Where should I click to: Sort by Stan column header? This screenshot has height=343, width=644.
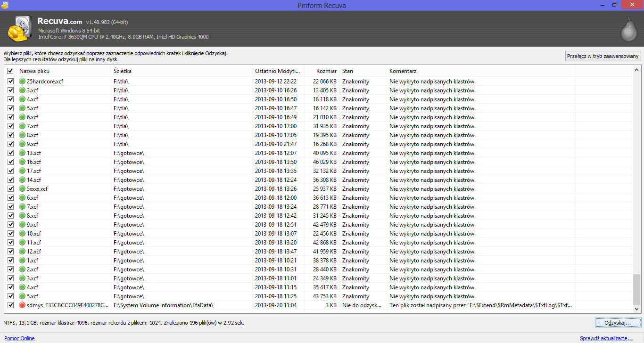coord(363,71)
